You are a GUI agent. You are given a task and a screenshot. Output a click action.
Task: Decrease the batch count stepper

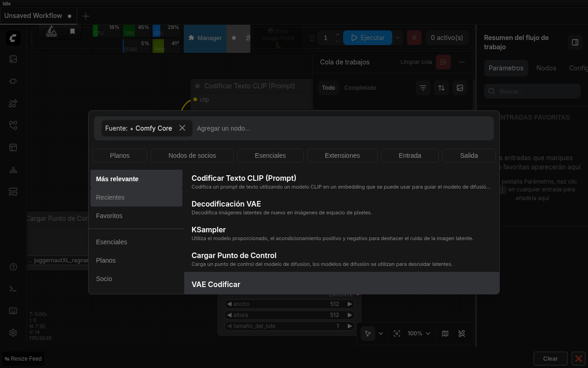click(338, 41)
